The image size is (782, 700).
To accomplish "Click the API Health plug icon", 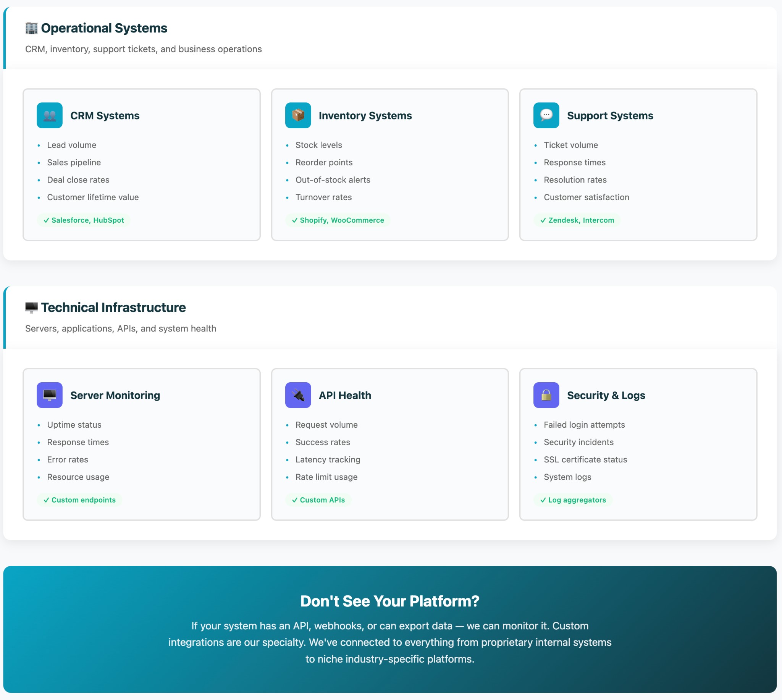I will [x=297, y=394].
